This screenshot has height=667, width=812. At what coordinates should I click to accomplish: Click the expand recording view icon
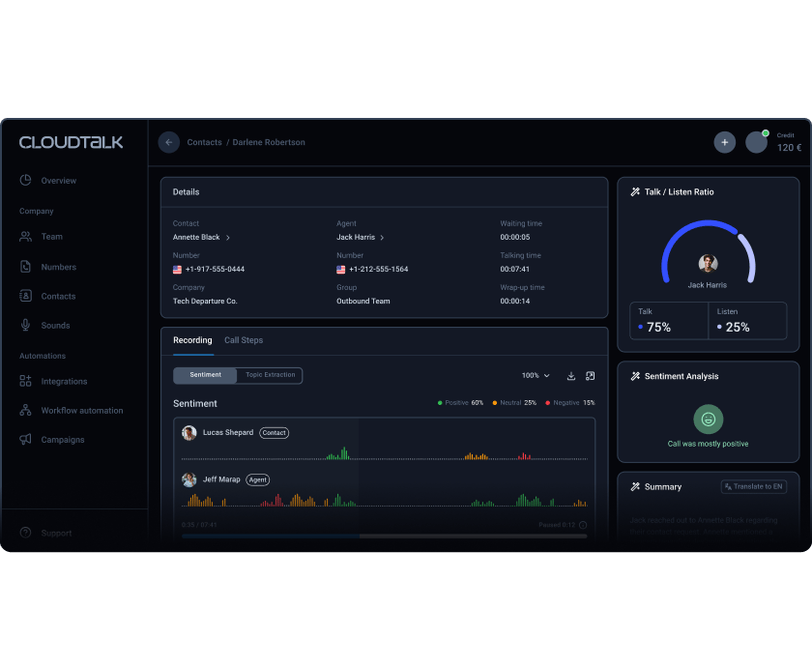(590, 376)
